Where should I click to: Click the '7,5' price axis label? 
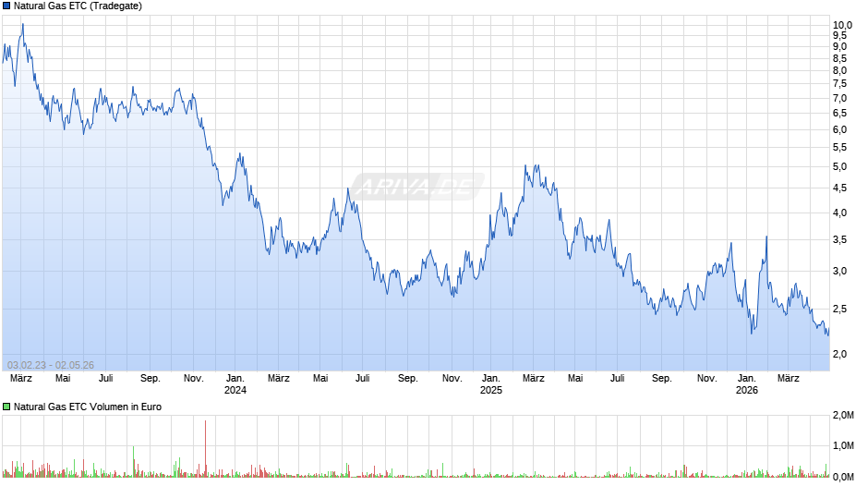[x=839, y=84]
